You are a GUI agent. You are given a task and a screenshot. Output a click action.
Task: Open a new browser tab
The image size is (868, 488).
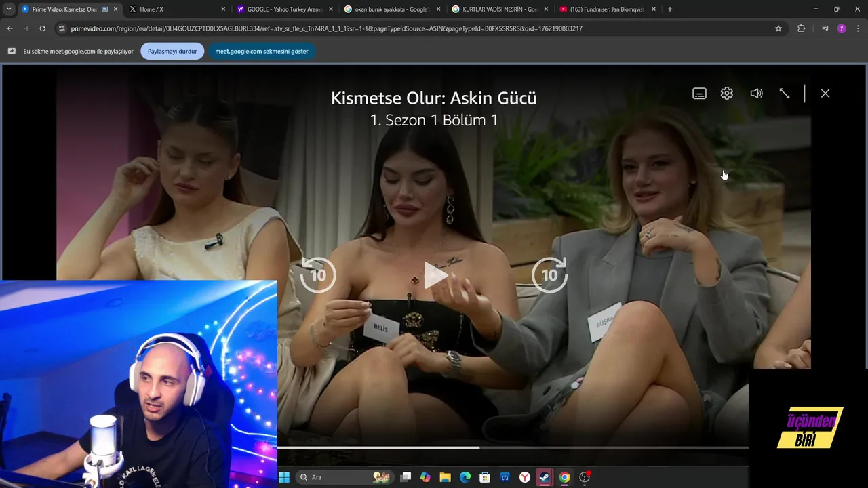pyautogui.click(x=670, y=9)
